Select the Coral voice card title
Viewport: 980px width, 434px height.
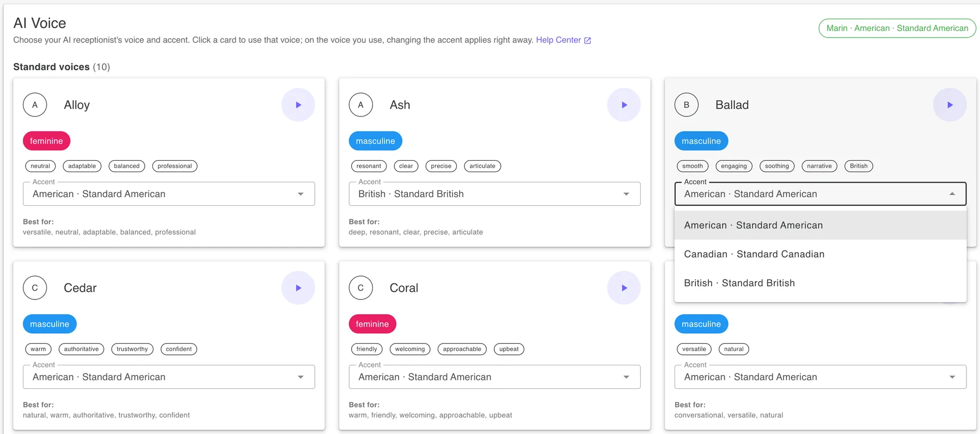coord(404,288)
